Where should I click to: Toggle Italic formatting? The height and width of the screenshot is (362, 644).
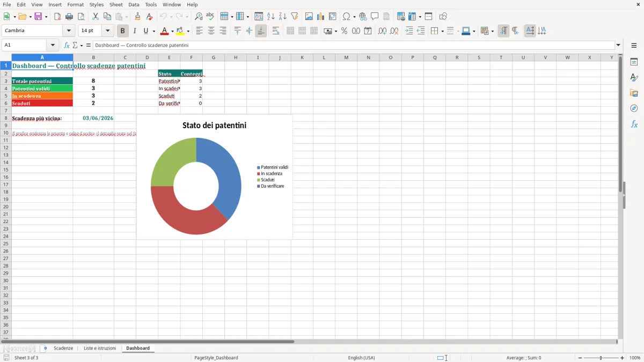[x=135, y=31]
